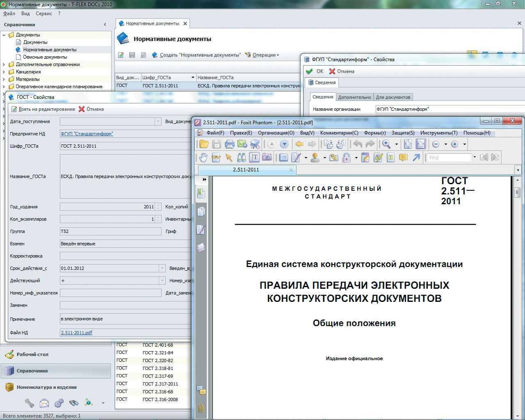This screenshot has width=525, height=420.
Task: Select the blue Arrow drawing tool
Action: pyautogui.click(x=416, y=157)
